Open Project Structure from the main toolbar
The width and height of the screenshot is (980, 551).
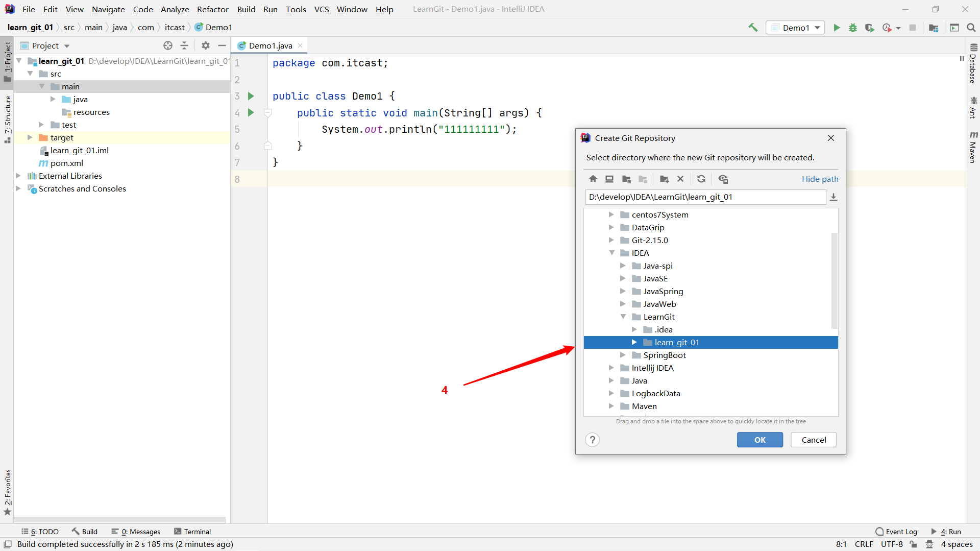tap(934, 28)
